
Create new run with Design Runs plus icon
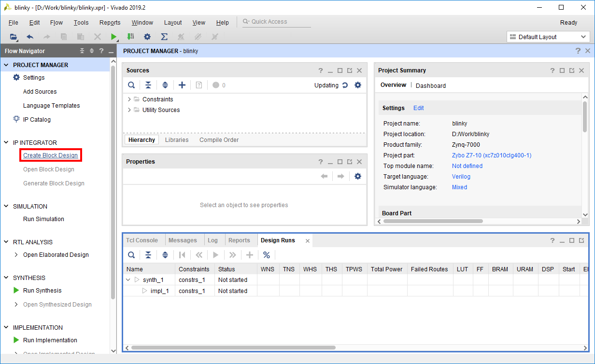pyautogui.click(x=250, y=255)
